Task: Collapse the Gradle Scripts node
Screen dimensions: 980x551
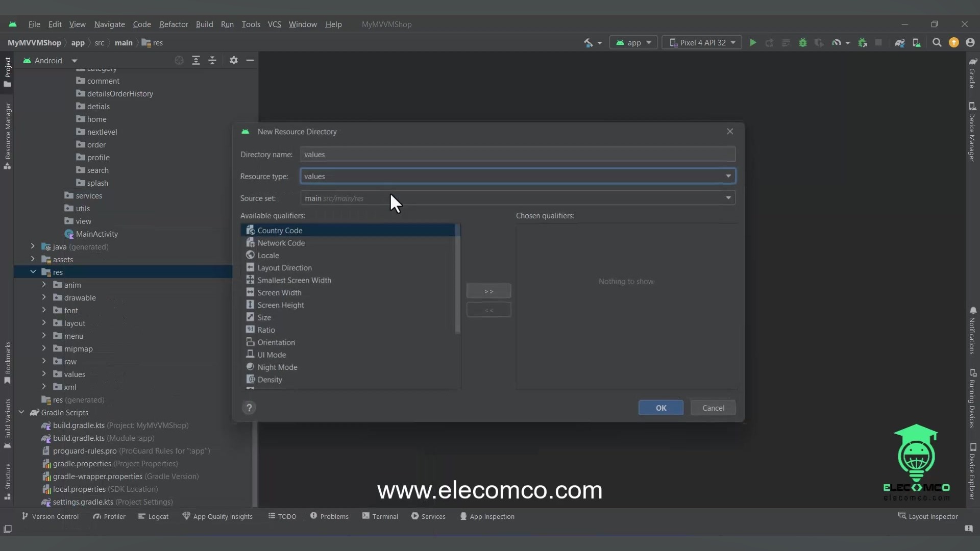Action: pos(21,412)
